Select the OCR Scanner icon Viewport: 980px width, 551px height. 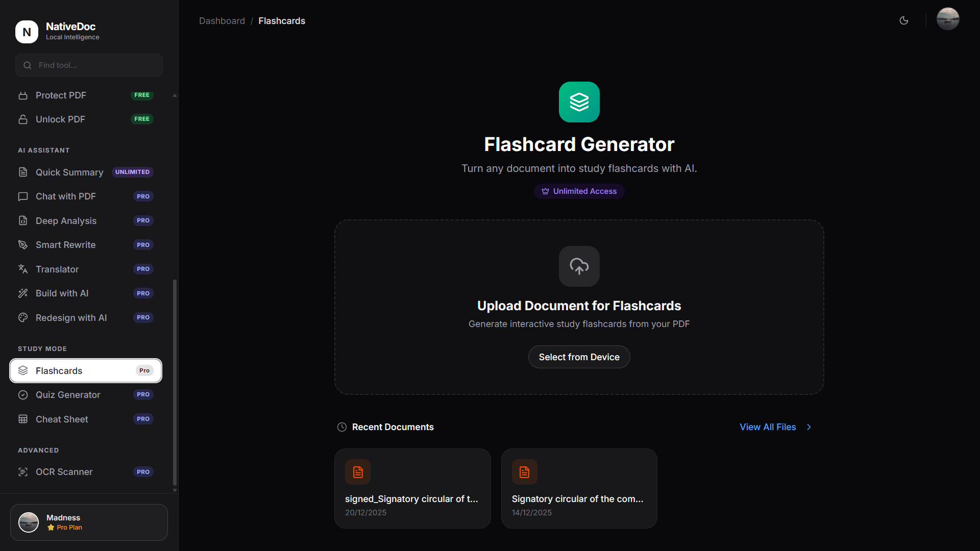point(23,471)
